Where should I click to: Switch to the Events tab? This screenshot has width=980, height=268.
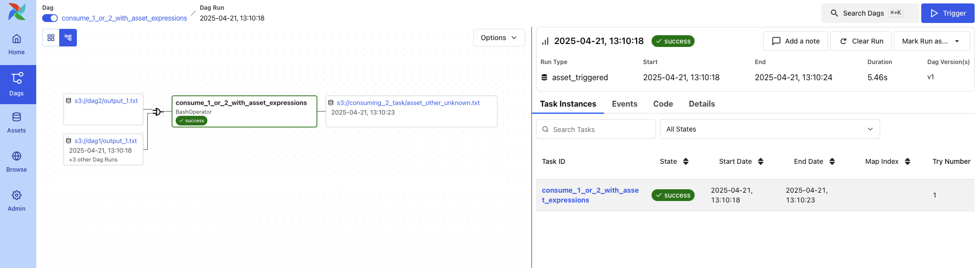[624, 104]
